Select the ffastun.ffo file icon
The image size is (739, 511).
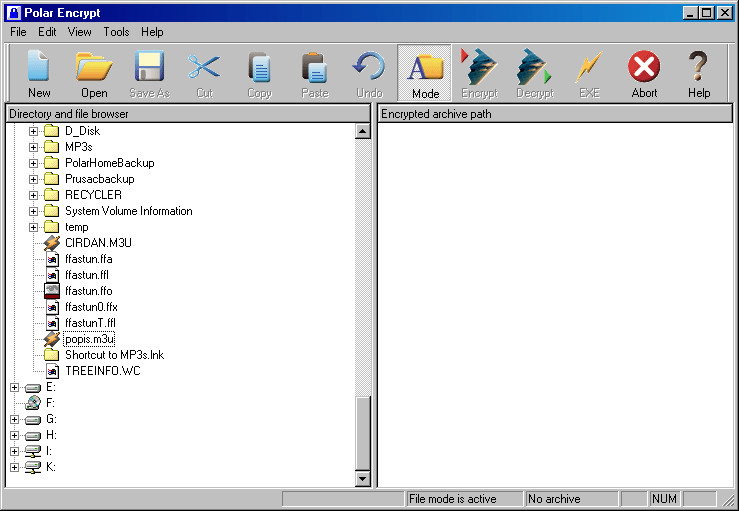pos(52,291)
